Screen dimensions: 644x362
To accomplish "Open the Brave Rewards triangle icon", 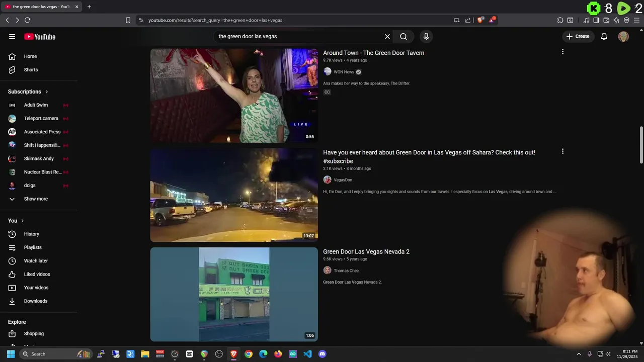I will pyautogui.click(x=492, y=20).
